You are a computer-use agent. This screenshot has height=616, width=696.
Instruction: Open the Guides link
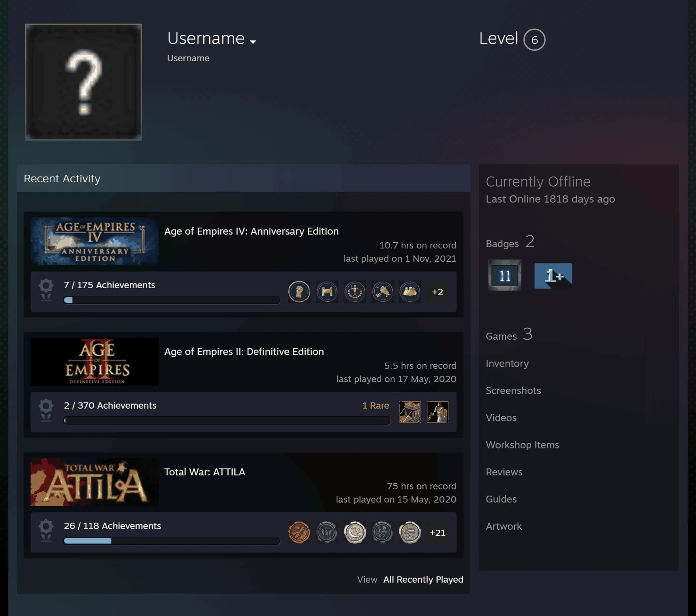501,499
